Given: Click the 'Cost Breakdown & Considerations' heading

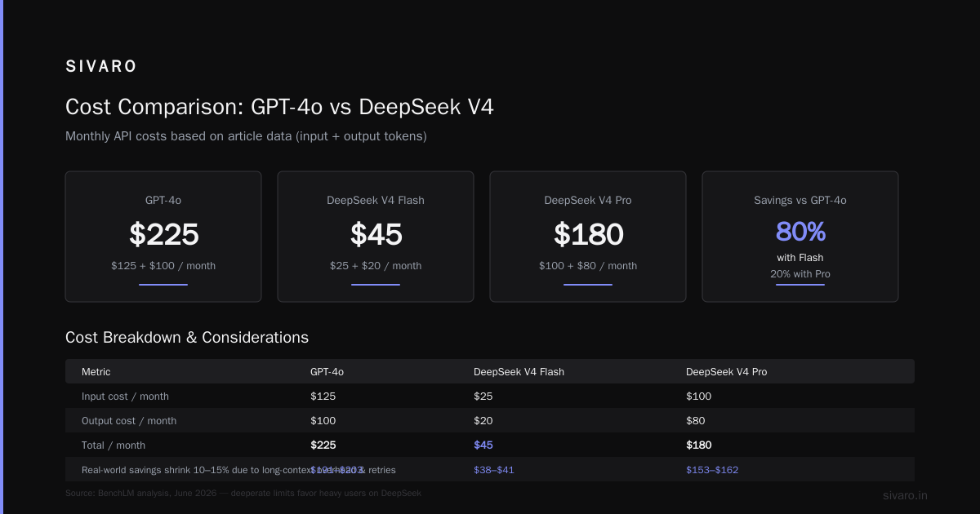Looking at the screenshot, I should click(x=187, y=337).
